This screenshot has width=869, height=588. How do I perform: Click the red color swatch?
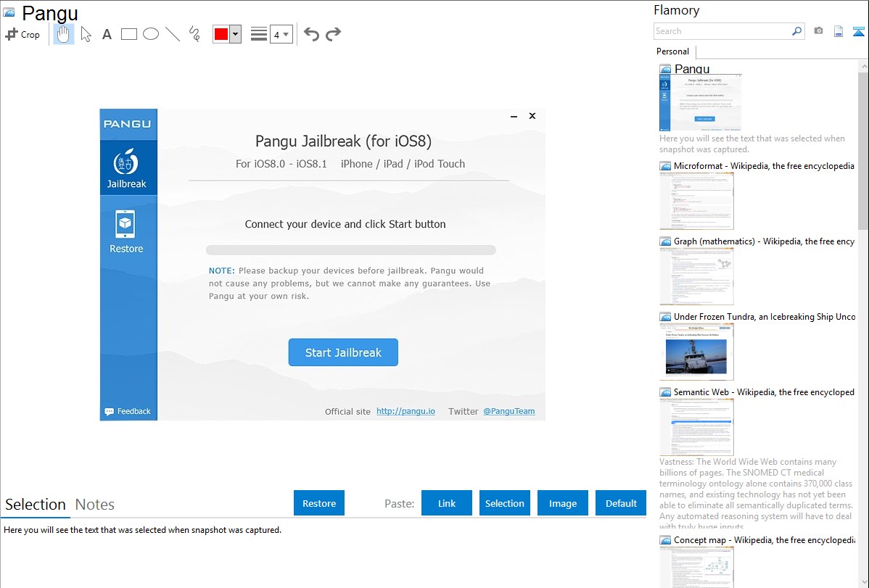221,34
